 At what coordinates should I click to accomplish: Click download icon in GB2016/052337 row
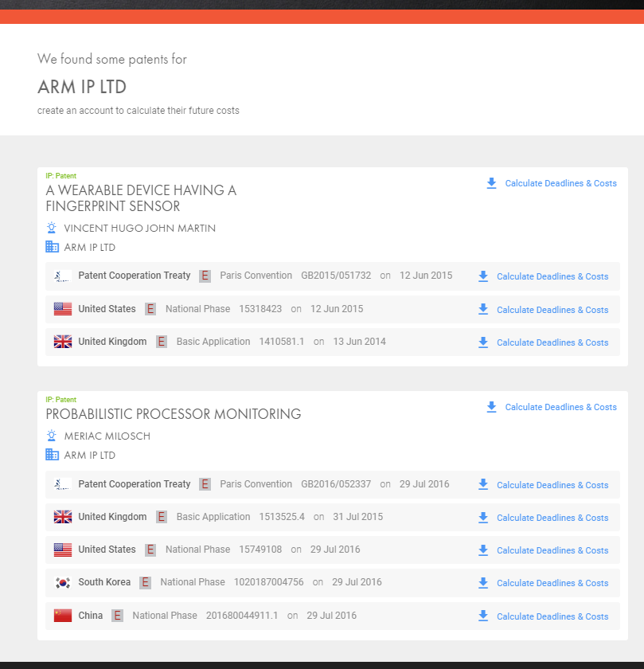[x=482, y=485]
